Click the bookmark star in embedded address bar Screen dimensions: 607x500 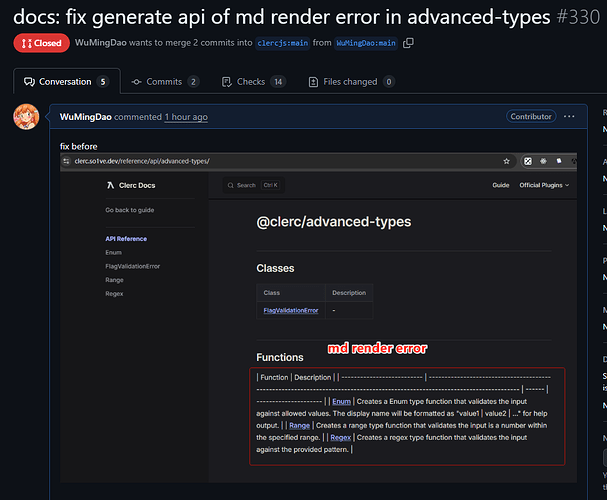506,161
